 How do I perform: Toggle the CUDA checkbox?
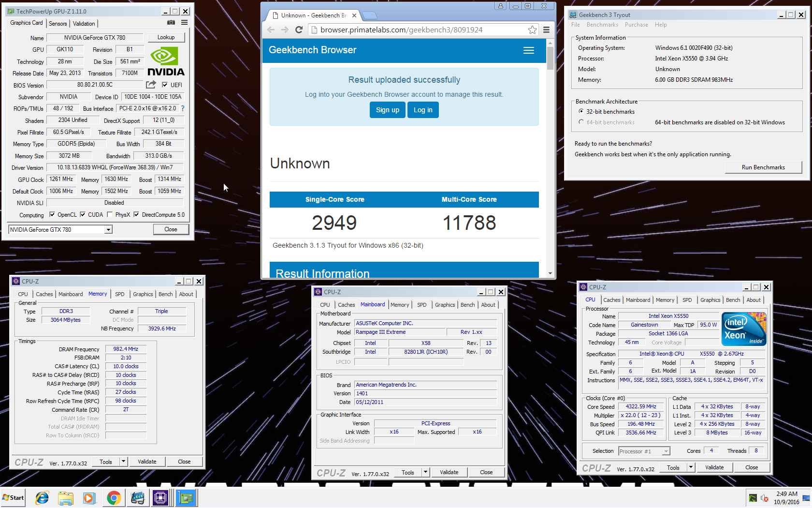[83, 214]
